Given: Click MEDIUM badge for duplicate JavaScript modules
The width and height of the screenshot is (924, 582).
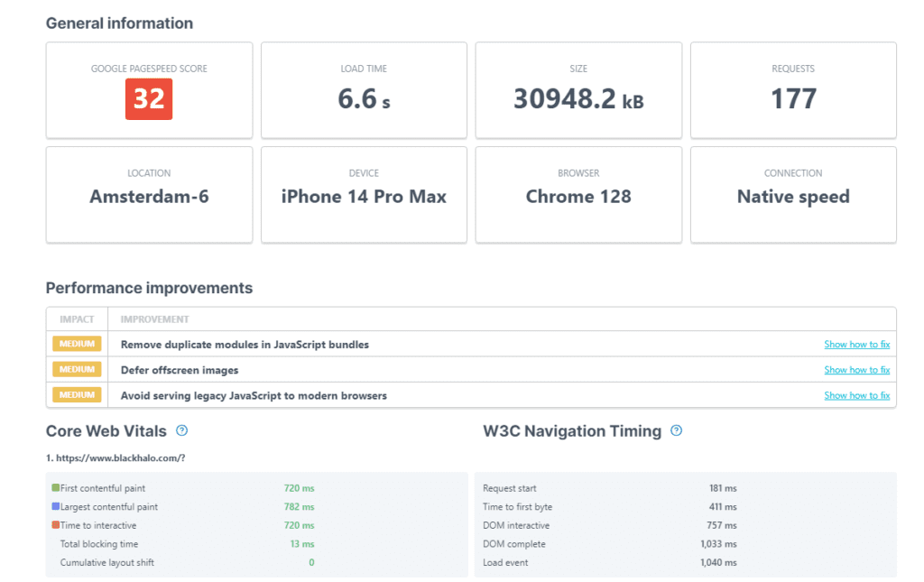Looking at the screenshot, I should (x=76, y=344).
